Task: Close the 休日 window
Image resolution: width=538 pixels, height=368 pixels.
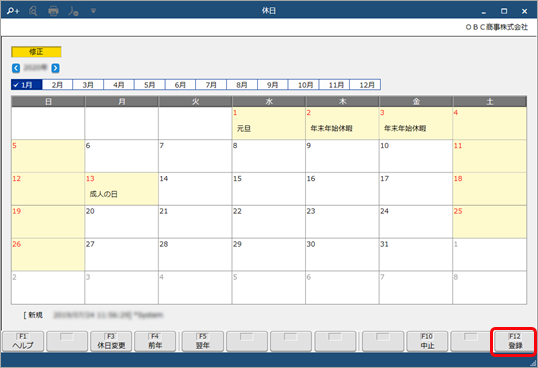Action: [524, 11]
